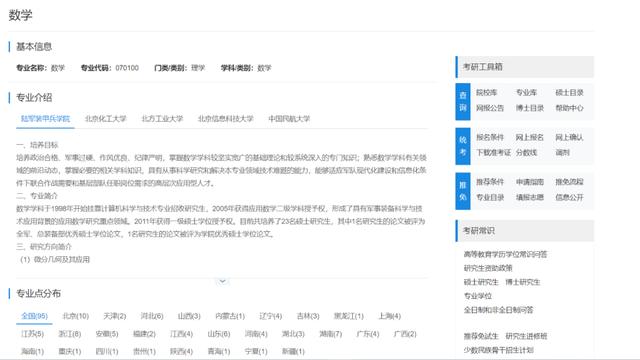The image size is (640, 360).
Task: Select the 辽宁 region tab
Action: [x=271, y=316]
